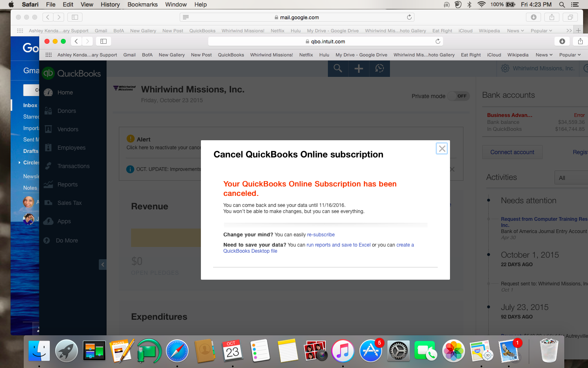Click the Safari reload icon in qbo.intuit.com bar
This screenshot has width=588, height=368.
[438, 41]
